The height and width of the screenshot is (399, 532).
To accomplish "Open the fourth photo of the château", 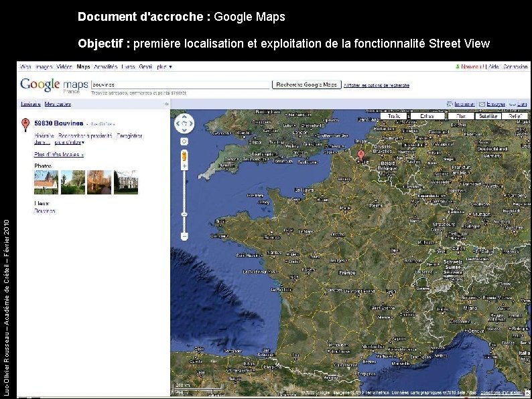I will [126, 182].
